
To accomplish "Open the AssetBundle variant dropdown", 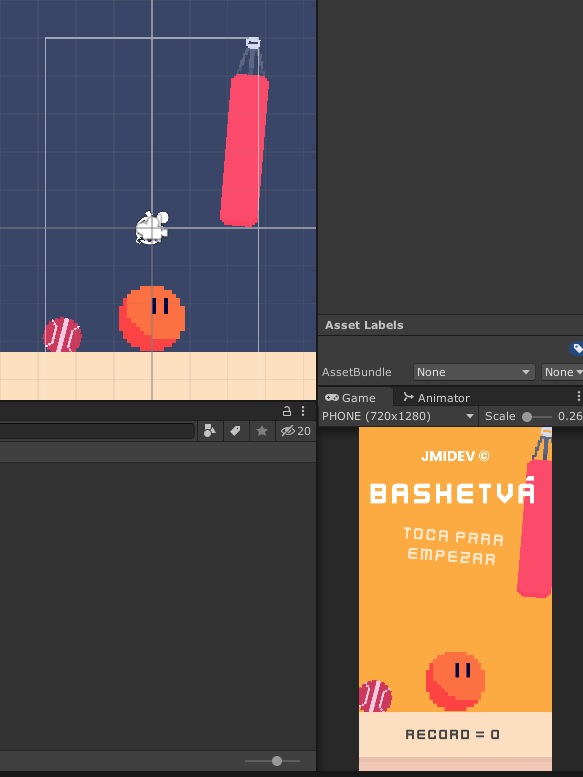I will tap(562, 372).
